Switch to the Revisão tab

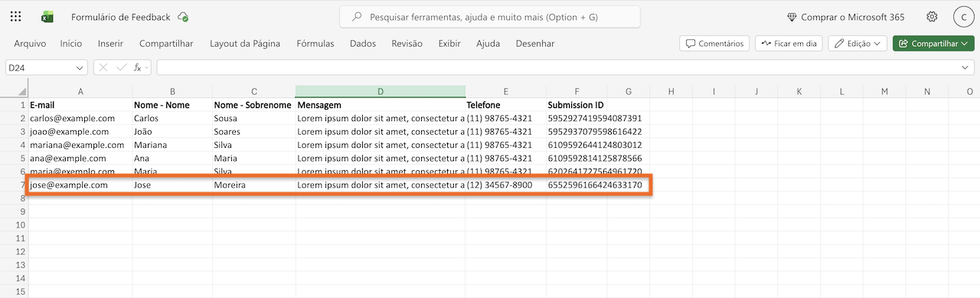407,44
